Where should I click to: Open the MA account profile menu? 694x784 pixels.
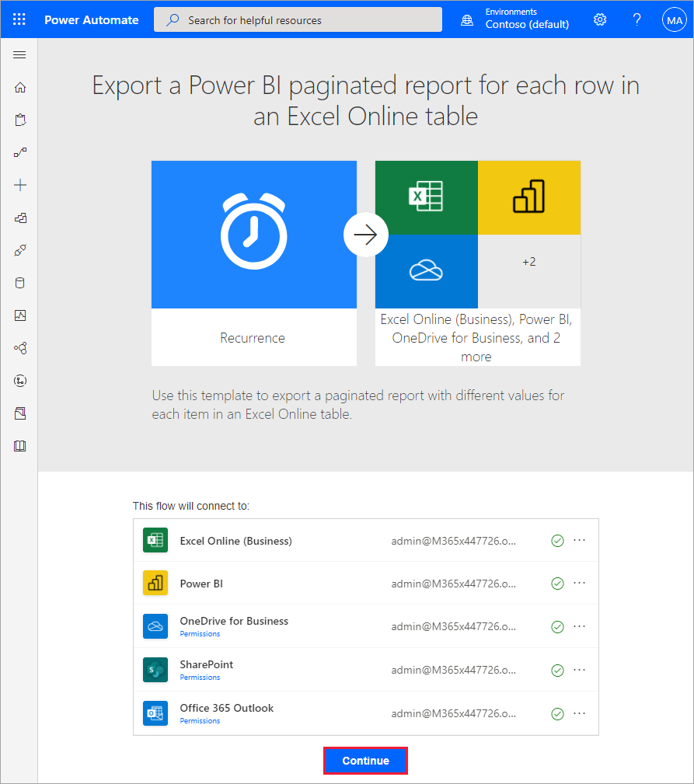pos(673,19)
